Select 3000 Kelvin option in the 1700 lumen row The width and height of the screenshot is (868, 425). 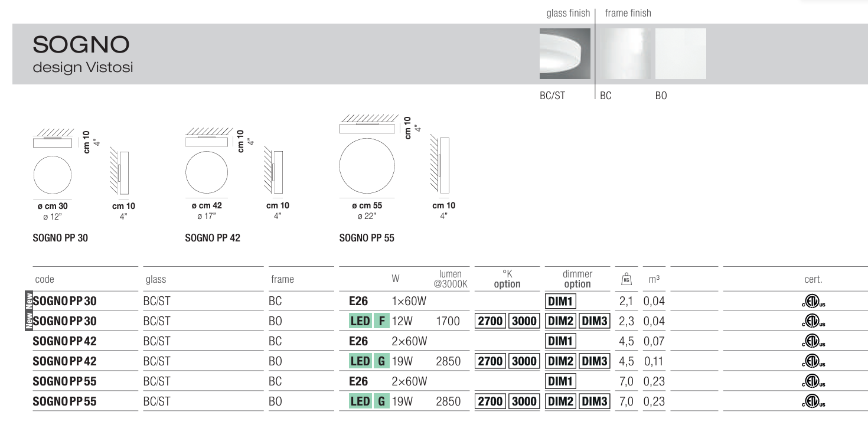tap(523, 322)
